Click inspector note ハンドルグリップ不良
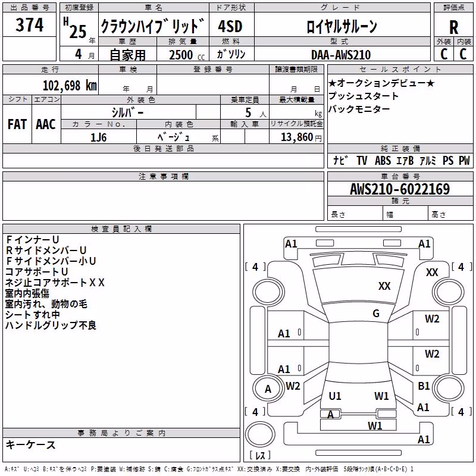This screenshot has height=476, width=476. (51, 325)
